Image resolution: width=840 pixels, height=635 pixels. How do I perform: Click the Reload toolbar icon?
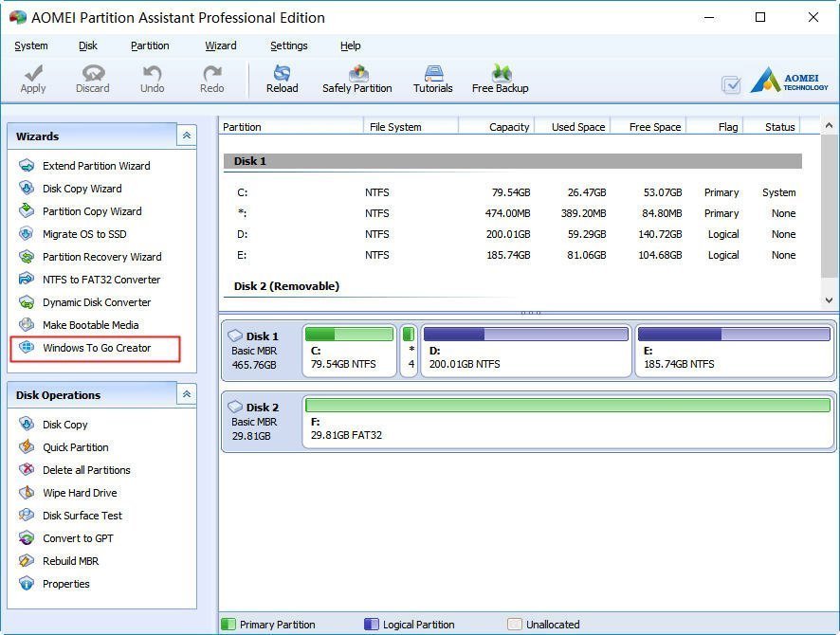click(282, 74)
